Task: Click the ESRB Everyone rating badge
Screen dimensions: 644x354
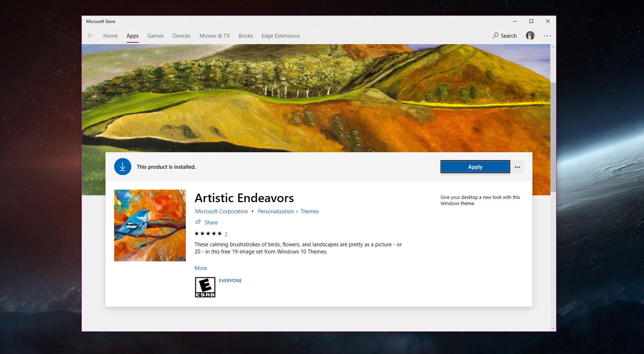Action: [205, 287]
